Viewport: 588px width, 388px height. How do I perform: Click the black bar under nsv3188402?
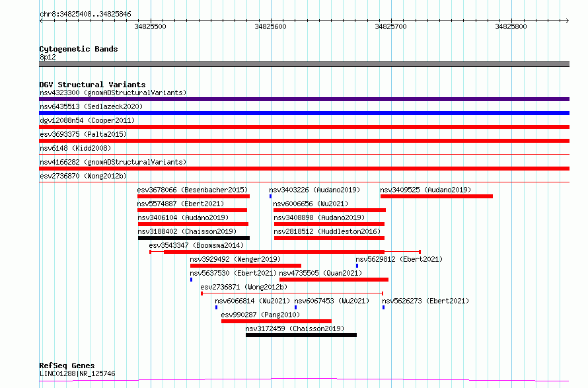pyautogui.click(x=194, y=238)
